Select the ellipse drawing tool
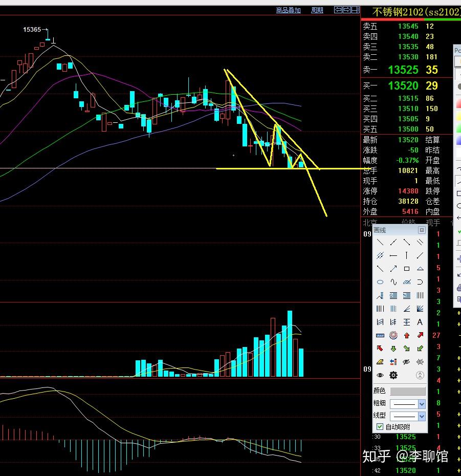Viewport: 461px width, 476px height. pos(380,282)
